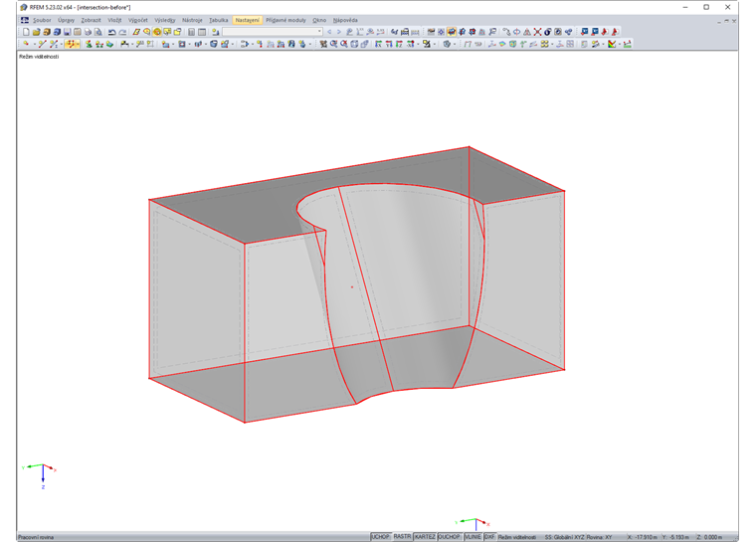Open RFEM app icon in menu bar

(x=25, y=20)
